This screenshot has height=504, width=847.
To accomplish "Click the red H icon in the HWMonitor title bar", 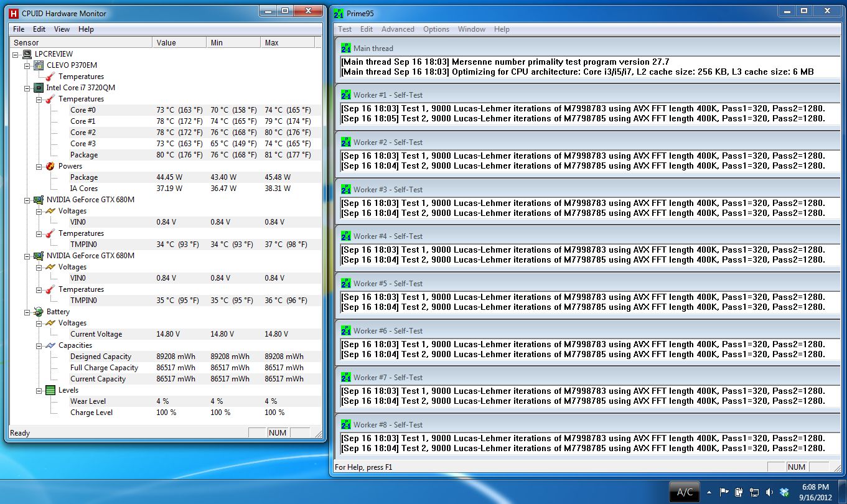I will coord(14,13).
